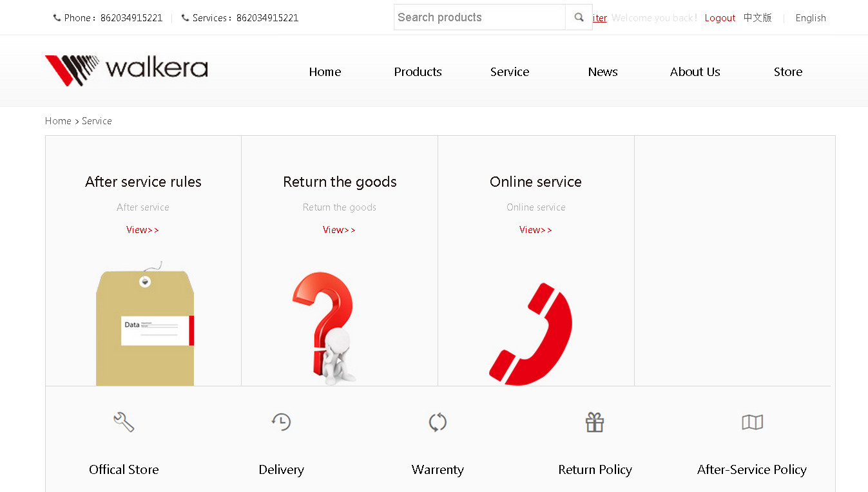Visit the Store menu item

click(788, 71)
